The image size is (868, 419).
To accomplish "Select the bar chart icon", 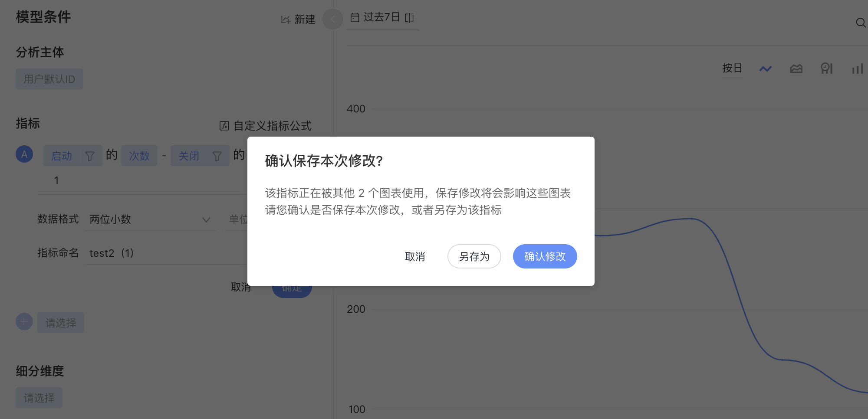I will click(857, 69).
